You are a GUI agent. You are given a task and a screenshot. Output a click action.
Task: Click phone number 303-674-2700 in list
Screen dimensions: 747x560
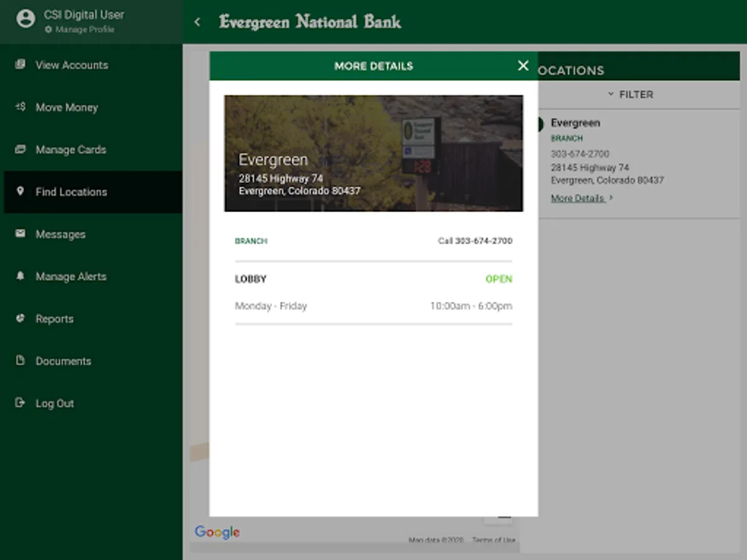(x=580, y=154)
